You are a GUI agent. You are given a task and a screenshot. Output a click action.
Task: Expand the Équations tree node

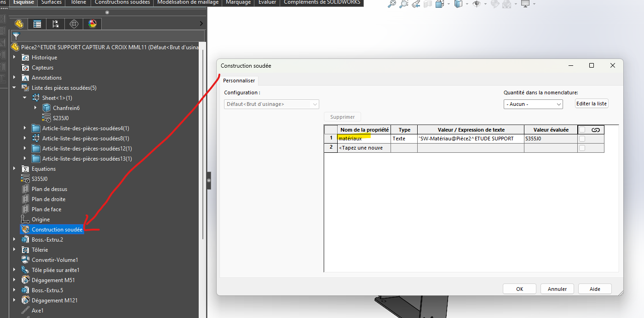click(14, 169)
